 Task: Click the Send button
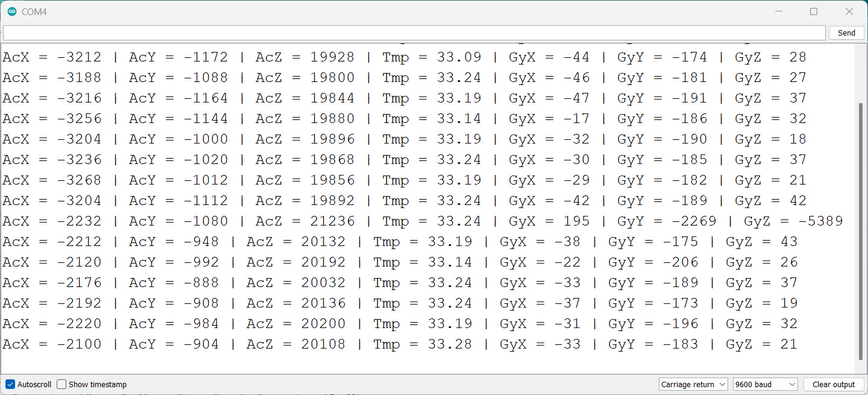pos(846,33)
